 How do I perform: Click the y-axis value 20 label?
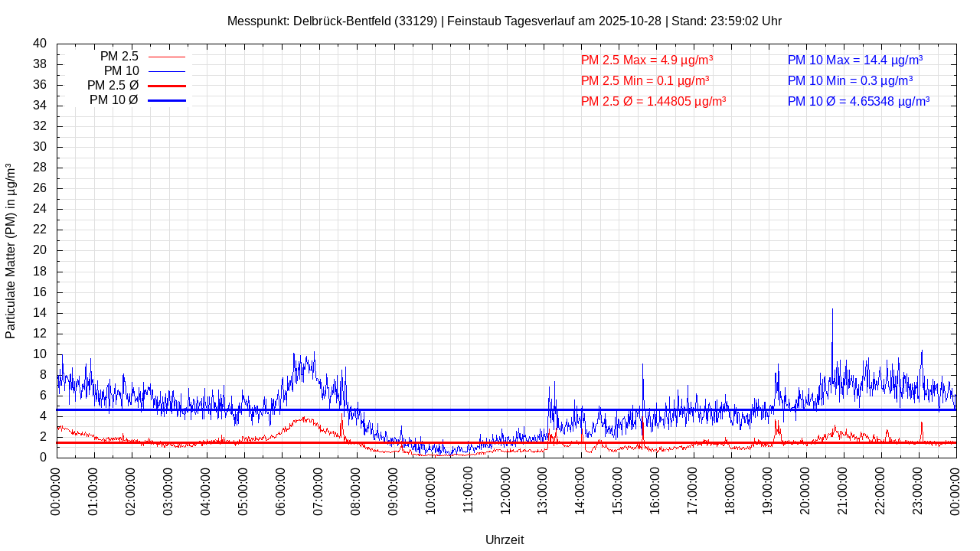coord(39,250)
